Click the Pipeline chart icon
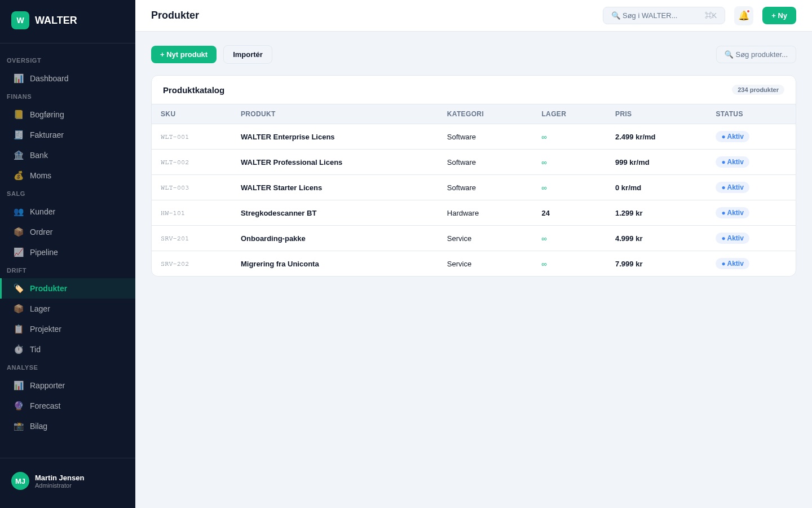812x508 pixels. pos(19,252)
